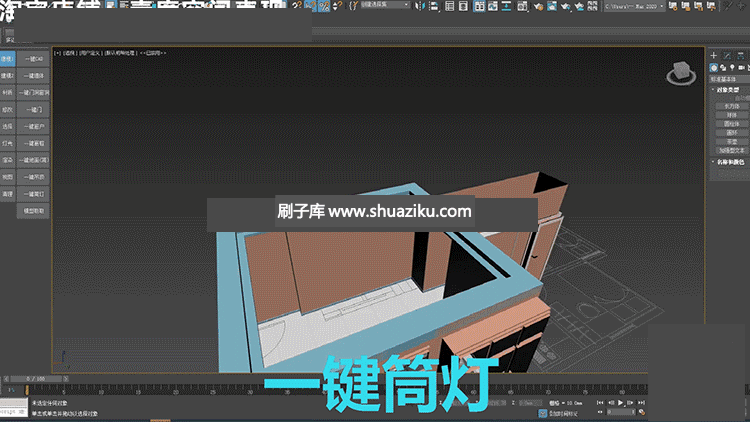This screenshot has width=750, height=422.
Task: Click the MAXScript mini listener box
Action: 14,408
